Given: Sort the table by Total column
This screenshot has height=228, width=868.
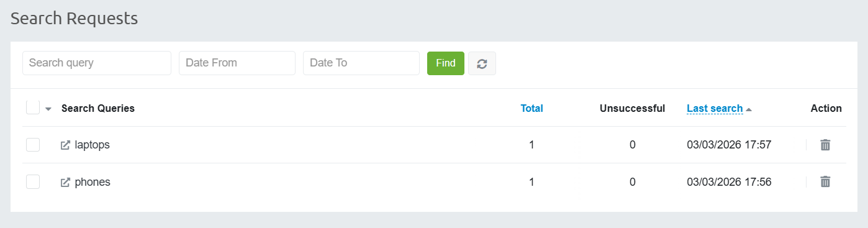Looking at the screenshot, I should coord(531,108).
